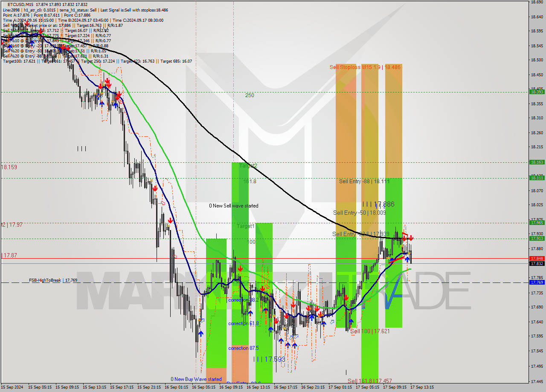Image resolution: width=546 pixels, height=392 pixels.
Task: Select the 'I I I 17.593' point label
Action: point(269,359)
